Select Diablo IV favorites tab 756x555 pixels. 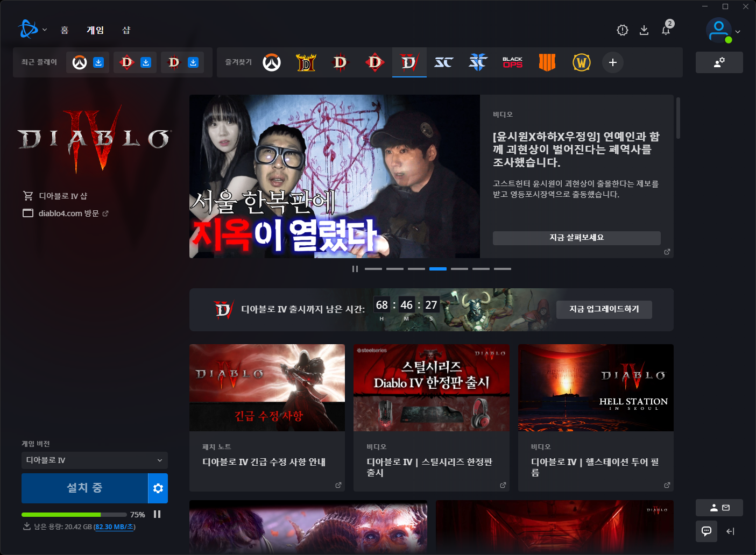click(409, 62)
